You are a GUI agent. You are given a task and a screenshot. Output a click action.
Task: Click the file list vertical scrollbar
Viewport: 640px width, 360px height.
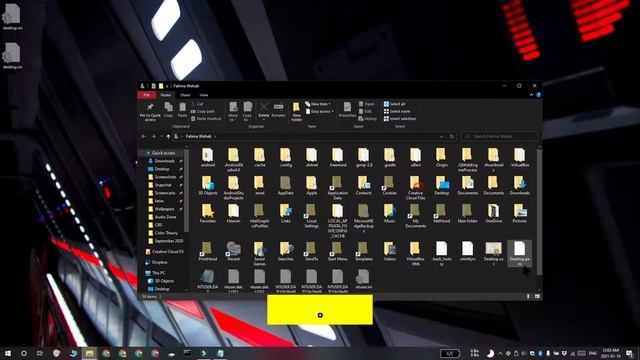tap(540, 211)
